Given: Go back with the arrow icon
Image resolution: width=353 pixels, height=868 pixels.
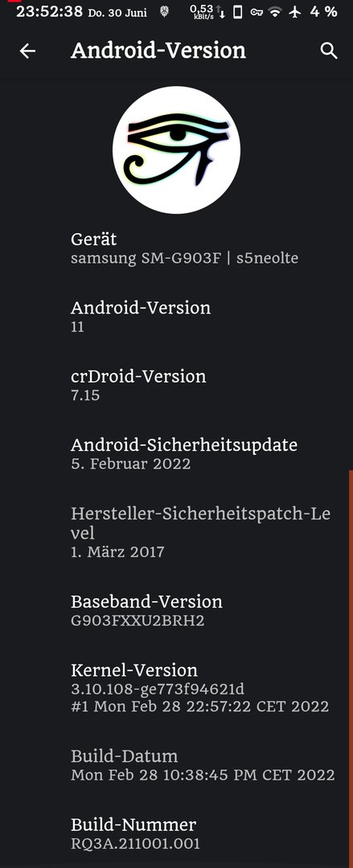Looking at the screenshot, I should pos(27,51).
